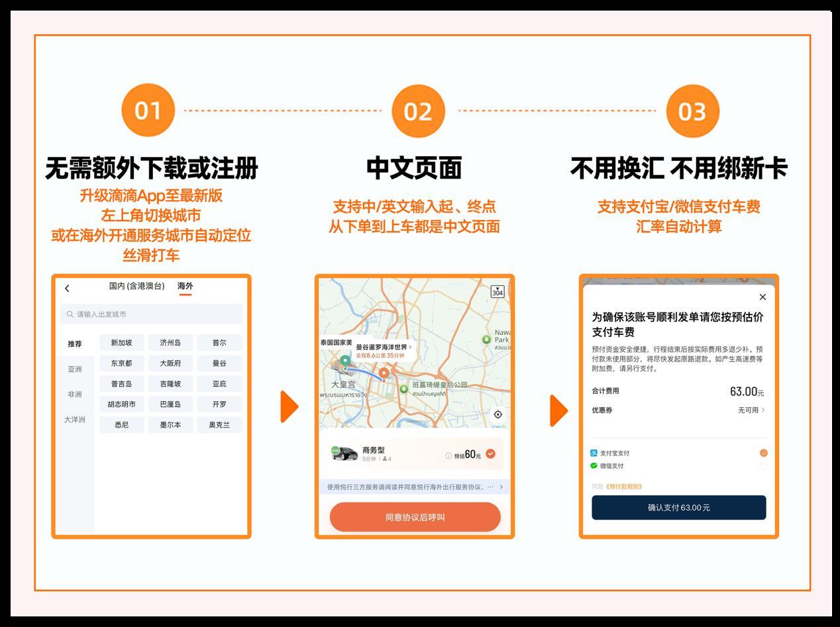The image size is (840, 627).
Task: Switch to the 海外 tab
Action: click(185, 286)
